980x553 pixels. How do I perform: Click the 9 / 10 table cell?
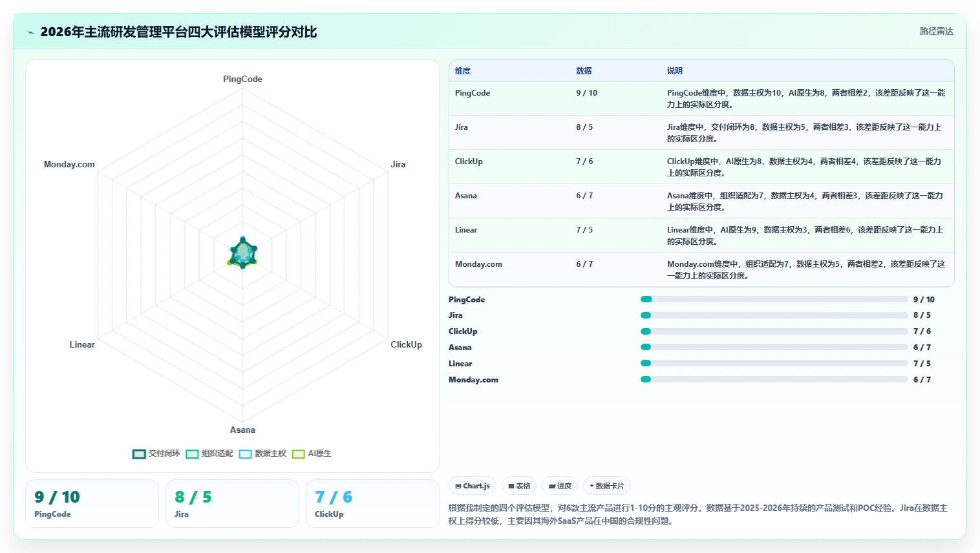587,93
